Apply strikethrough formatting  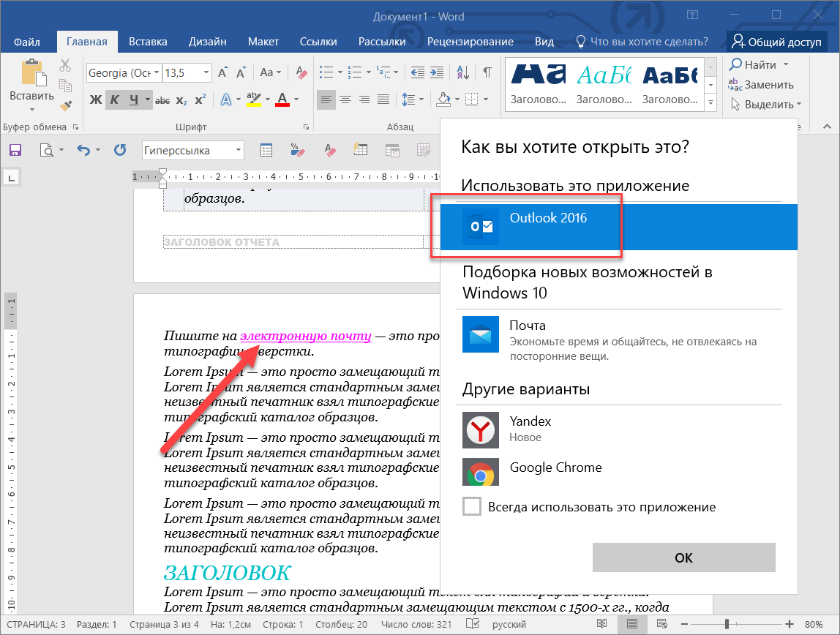[162, 99]
